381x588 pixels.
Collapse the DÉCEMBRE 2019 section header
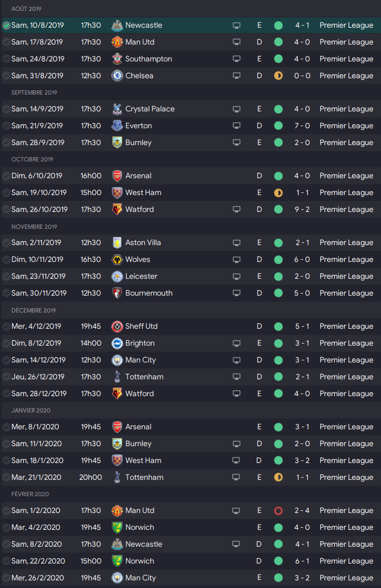[x=34, y=310]
